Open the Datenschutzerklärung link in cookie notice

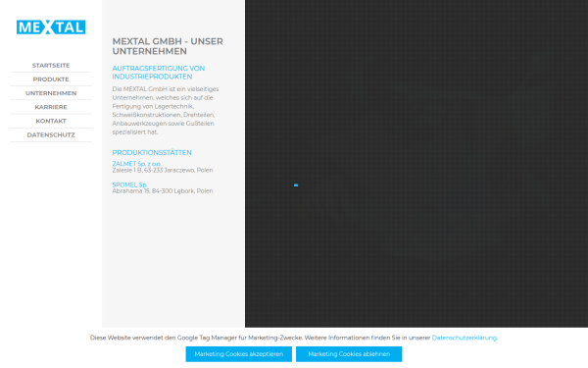(x=465, y=338)
